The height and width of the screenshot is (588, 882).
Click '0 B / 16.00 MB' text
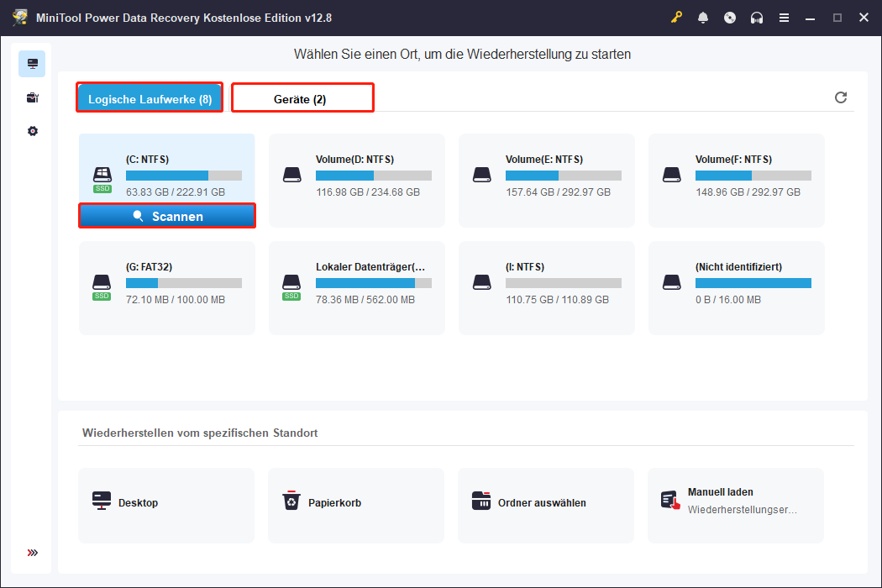click(728, 299)
